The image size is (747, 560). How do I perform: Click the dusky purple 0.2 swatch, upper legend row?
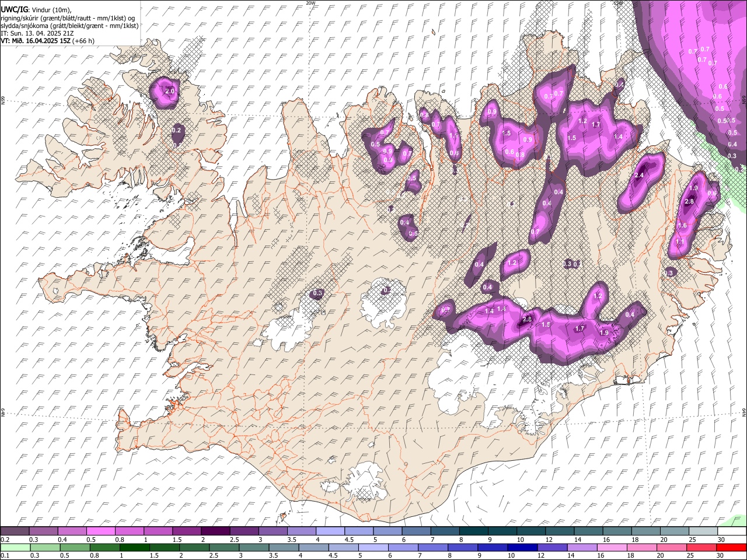click(x=15, y=531)
